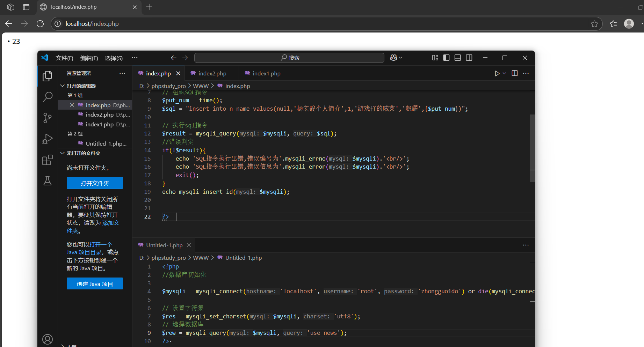644x347 pixels.
Task: Open the Search view in activity bar
Action: pos(48,97)
